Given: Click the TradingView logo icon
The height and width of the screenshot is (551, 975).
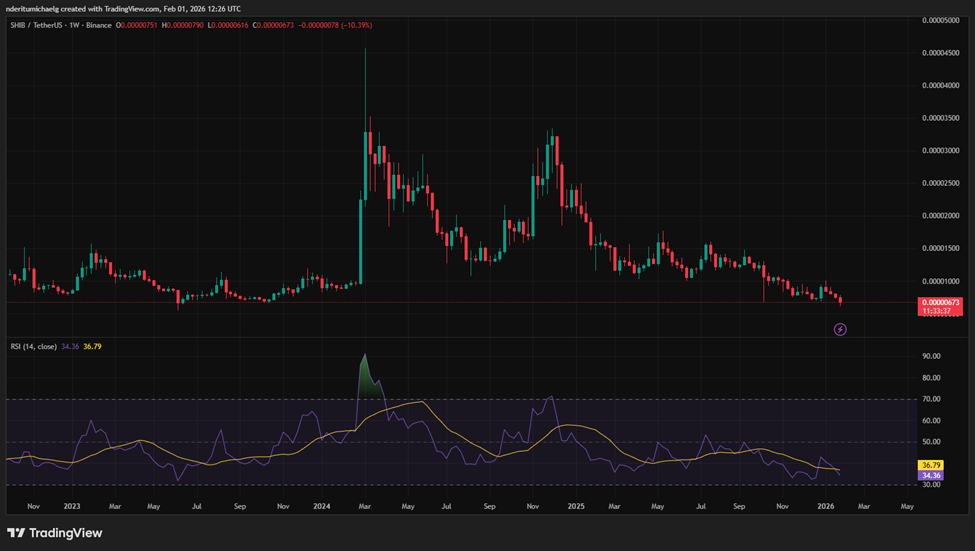Looking at the screenshot, I should pos(15,532).
